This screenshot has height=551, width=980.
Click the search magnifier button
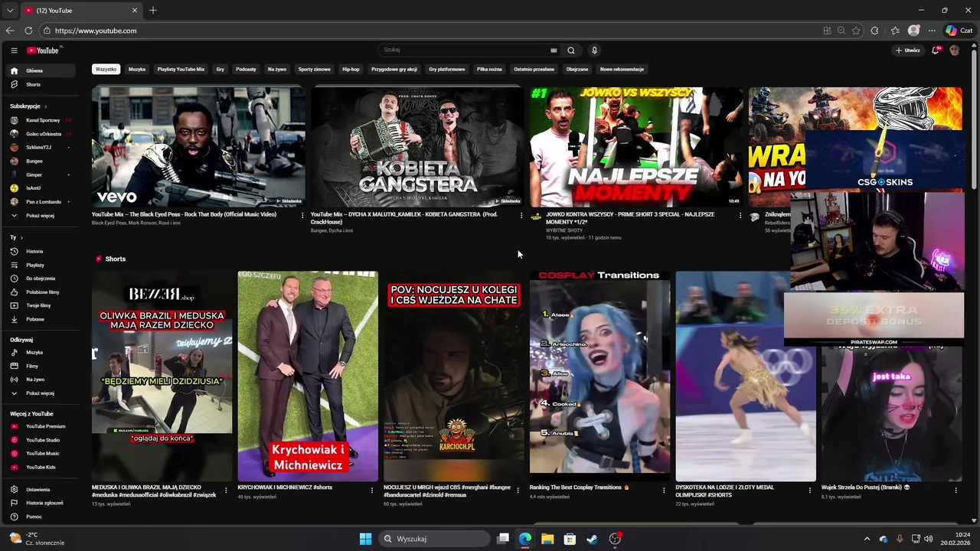571,51
